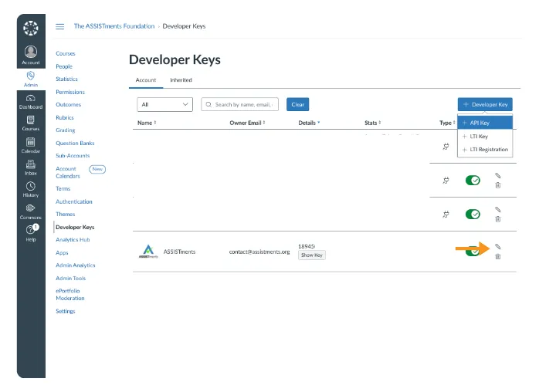Sort the table by Name column

tap(147, 123)
